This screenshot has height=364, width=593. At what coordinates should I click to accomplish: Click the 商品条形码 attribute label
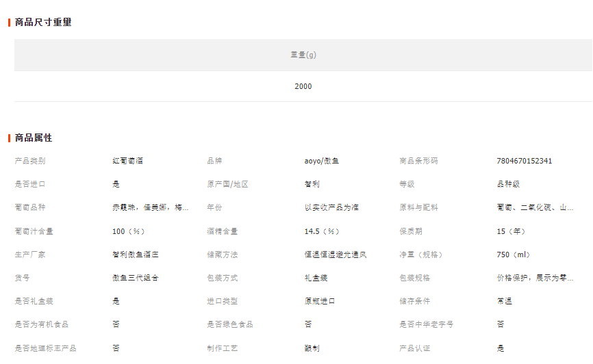418,161
